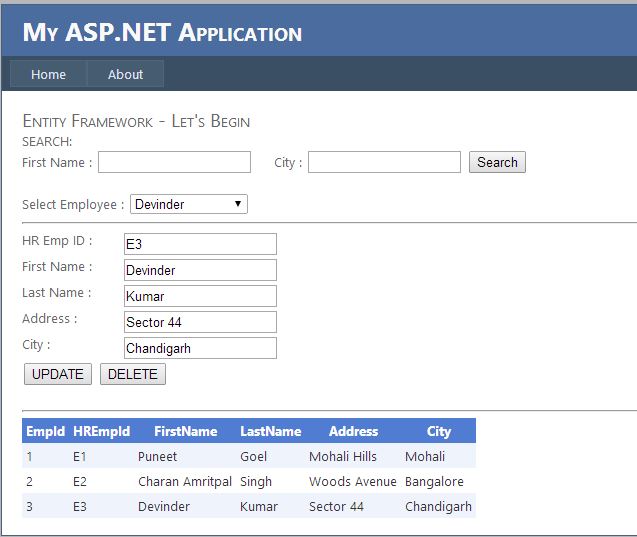
Task: Click the Entity Framework - Let's Begin heading
Action: pyautogui.click(x=136, y=121)
